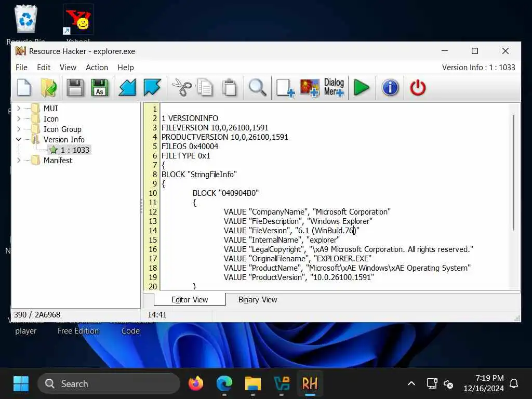Screen dimensions: 532x399
Task: Copy with the documents icon
Action: [x=205, y=87]
